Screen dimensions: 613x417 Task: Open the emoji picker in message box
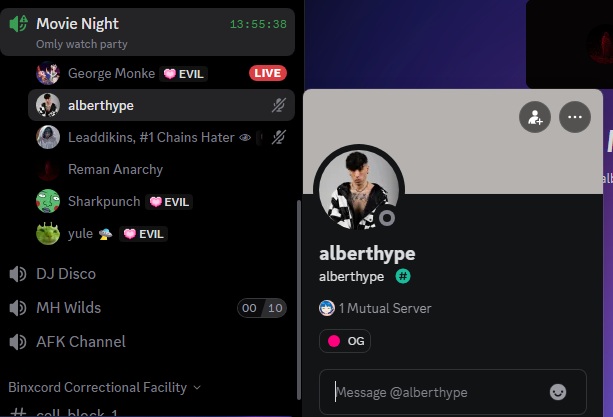tap(558, 392)
